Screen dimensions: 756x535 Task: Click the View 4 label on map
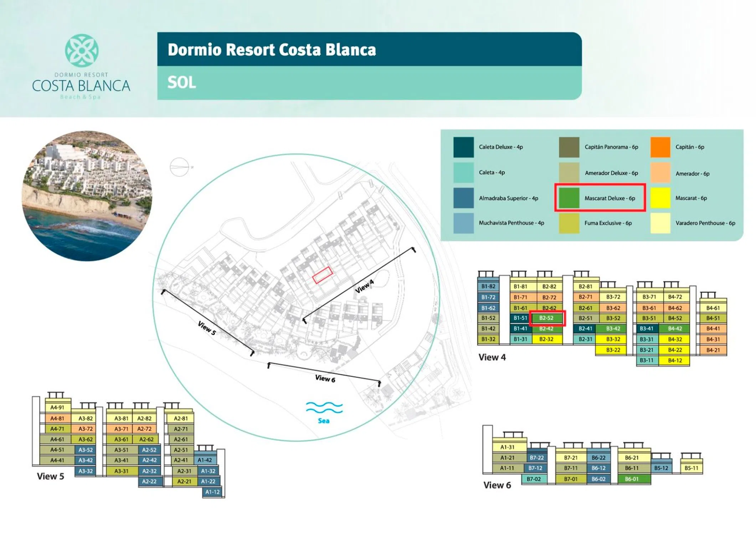tap(364, 286)
